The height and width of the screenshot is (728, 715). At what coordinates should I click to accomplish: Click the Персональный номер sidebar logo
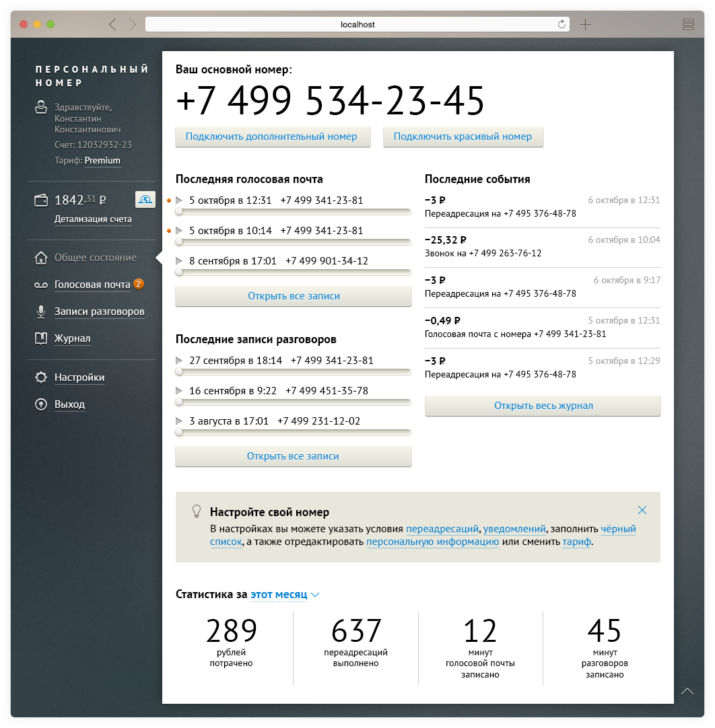coord(92,76)
